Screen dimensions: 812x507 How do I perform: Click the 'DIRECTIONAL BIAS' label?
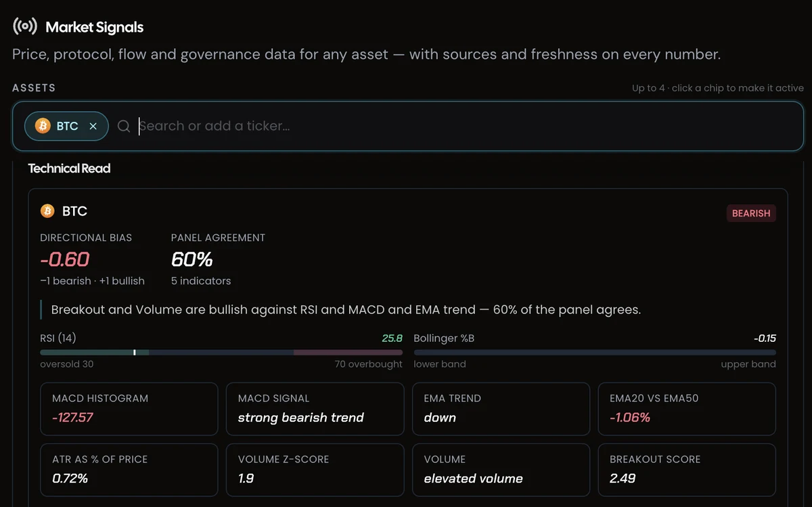coord(86,238)
